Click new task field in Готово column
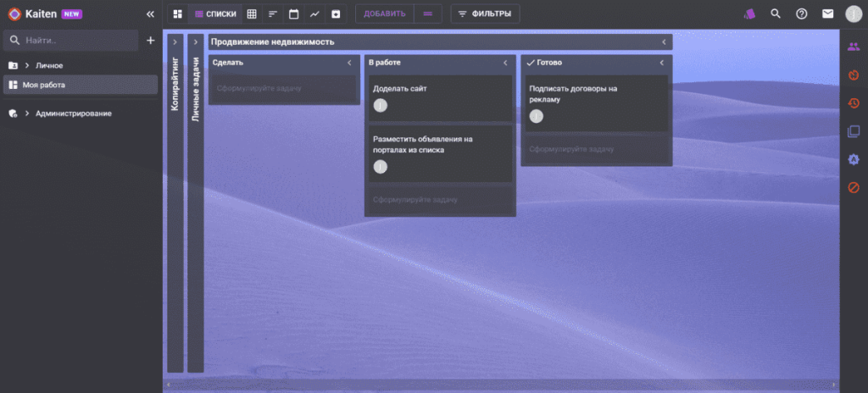The image size is (868, 393). [x=596, y=149]
